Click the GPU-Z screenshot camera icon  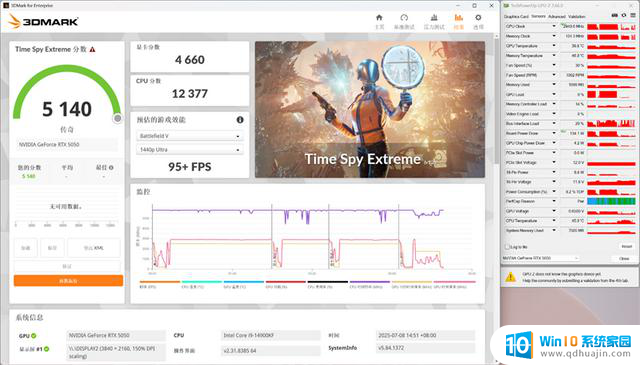(615, 16)
